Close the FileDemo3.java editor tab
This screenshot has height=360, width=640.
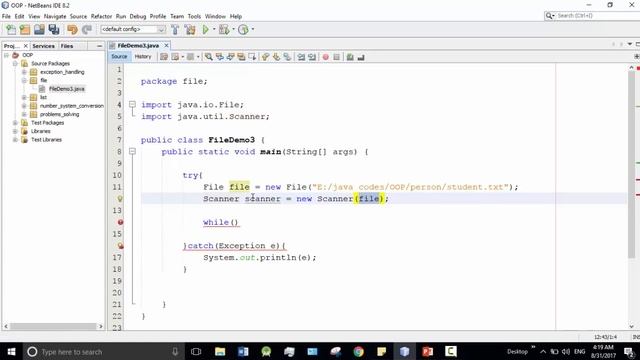pyautogui.click(x=167, y=45)
